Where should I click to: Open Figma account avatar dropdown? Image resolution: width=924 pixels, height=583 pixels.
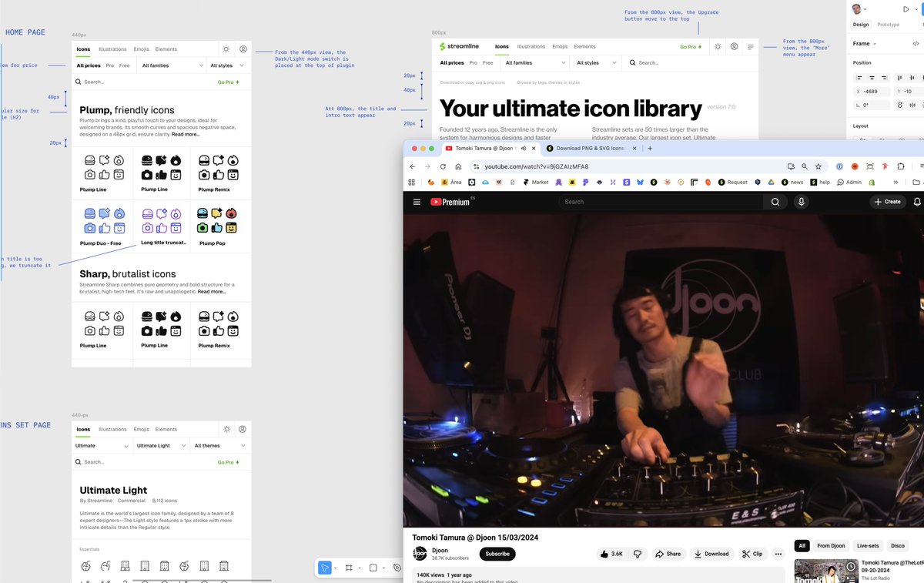tap(859, 9)
